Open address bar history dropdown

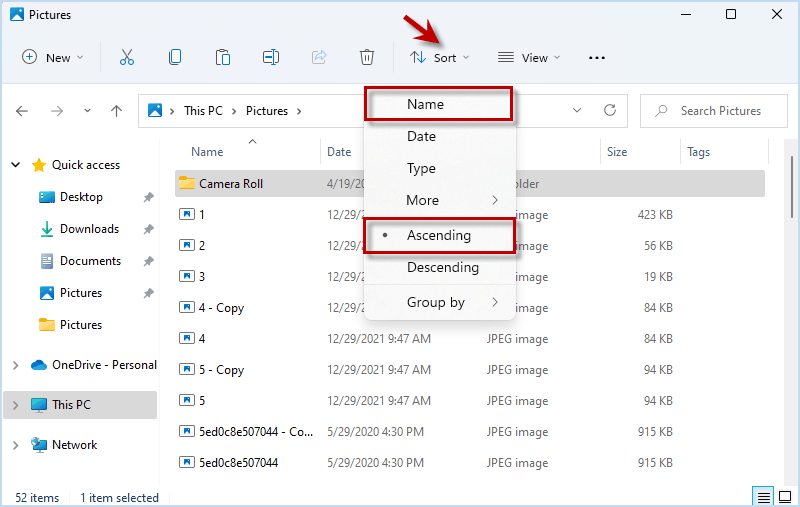tap(577, 110)
